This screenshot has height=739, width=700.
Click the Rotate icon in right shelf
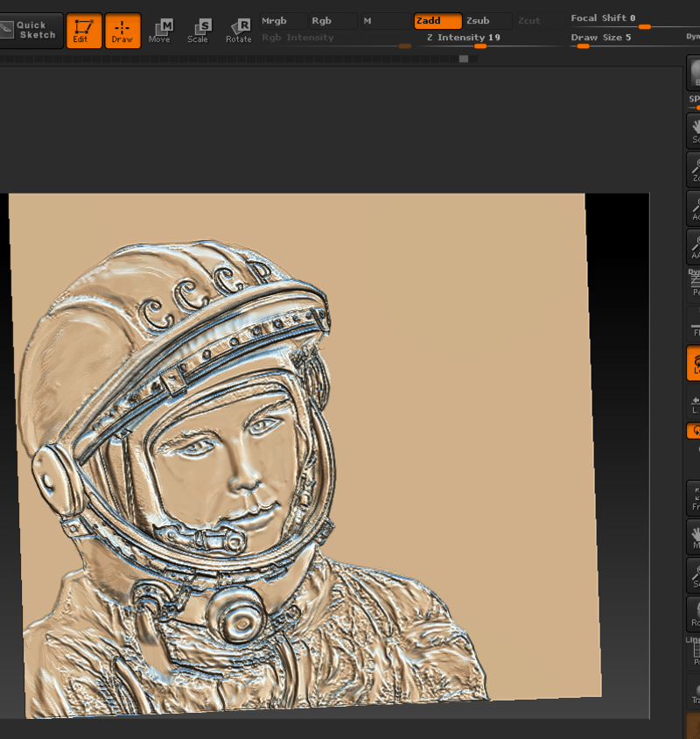pos(695,614)
